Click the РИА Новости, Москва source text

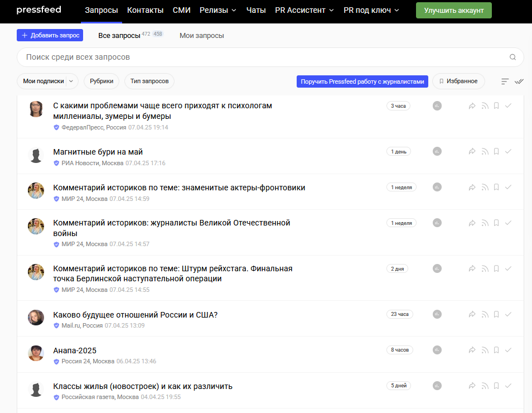pos(92,163)
